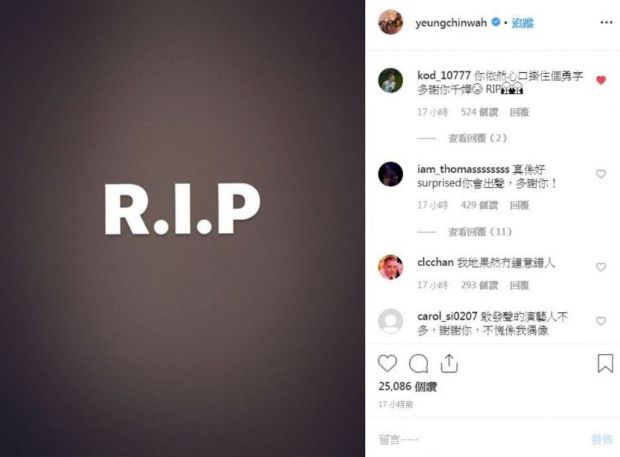View the 25,086 likes list
The width and height of the screenshot is (620, 457).
coord(407,386)
